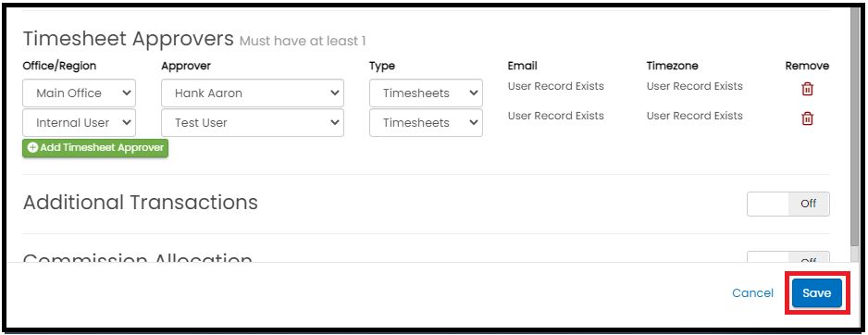Screen dimensions: 868x335
Task: Open Type dropdown in Test User row
Action: pos(426,123)
